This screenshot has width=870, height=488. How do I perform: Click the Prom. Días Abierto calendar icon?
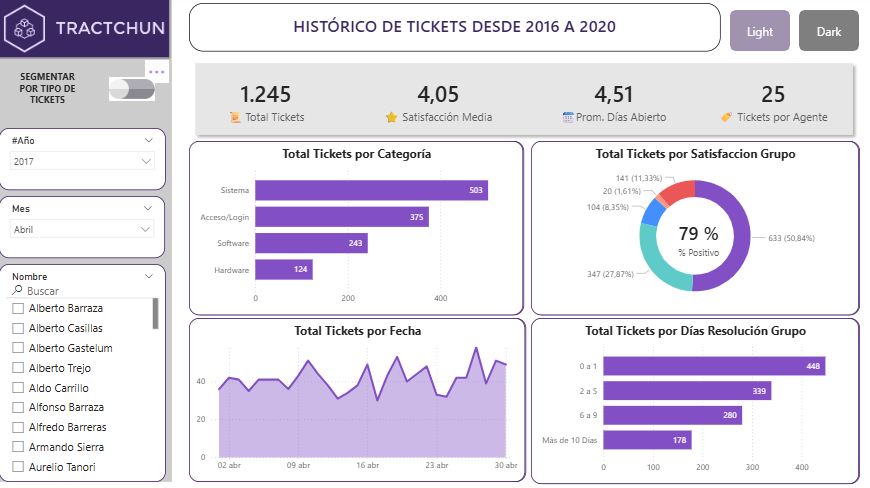pyautogui.click(x=568, y=118)
